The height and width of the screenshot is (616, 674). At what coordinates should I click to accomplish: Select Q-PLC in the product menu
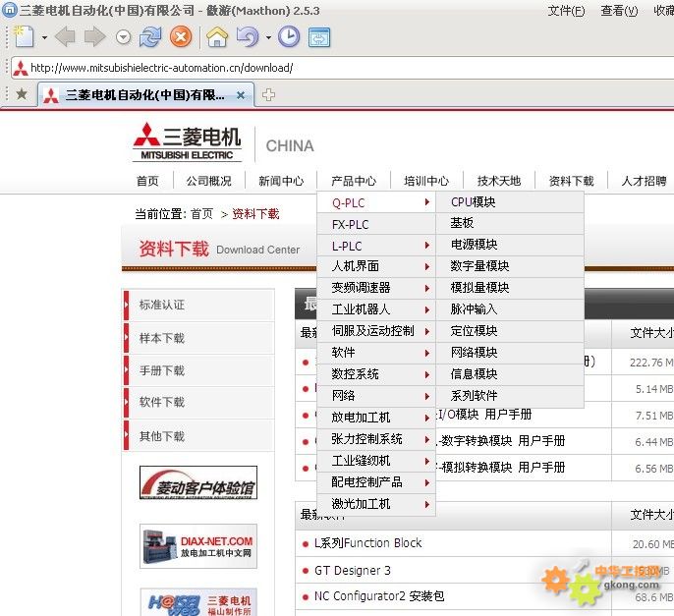pos(376,202)
